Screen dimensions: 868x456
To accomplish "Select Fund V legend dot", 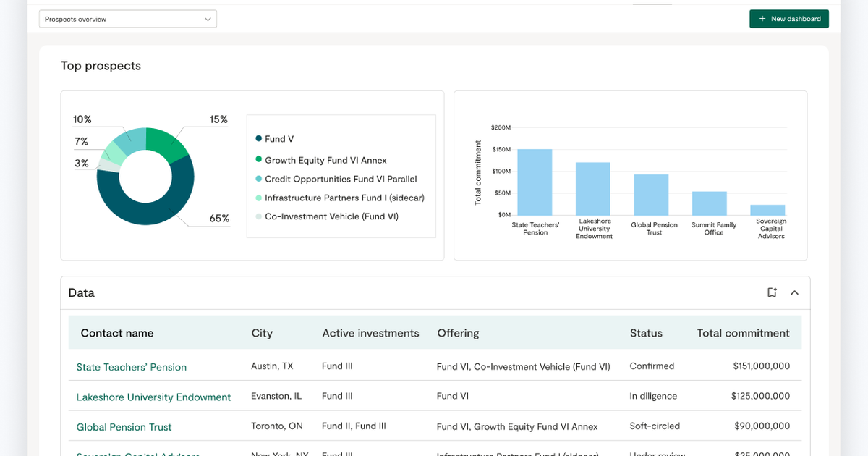I will [x=258, y=139].
